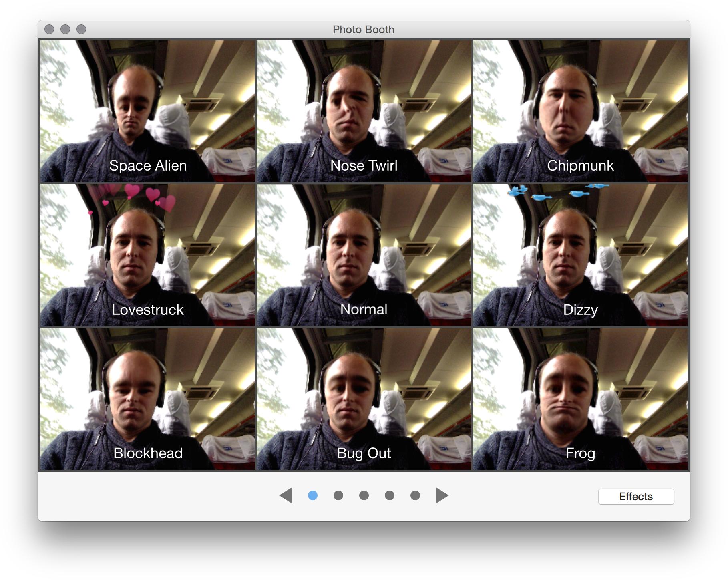
Task: Select the Bug Out effect
Action: click(364, 399)
